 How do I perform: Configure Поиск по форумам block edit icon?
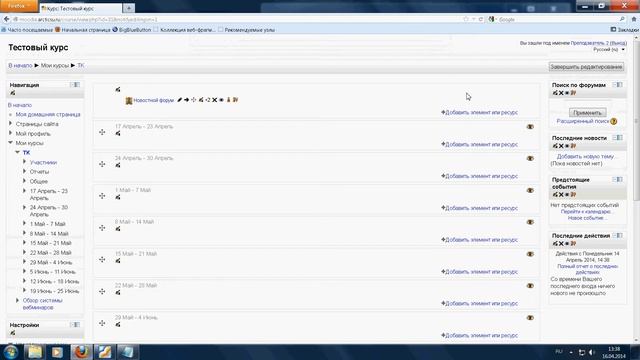coord(555,93)
